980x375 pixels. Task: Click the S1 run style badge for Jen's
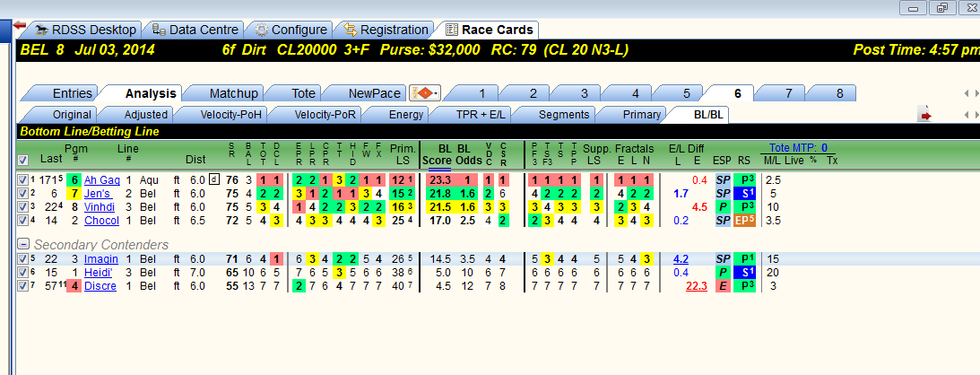point(744,194)
